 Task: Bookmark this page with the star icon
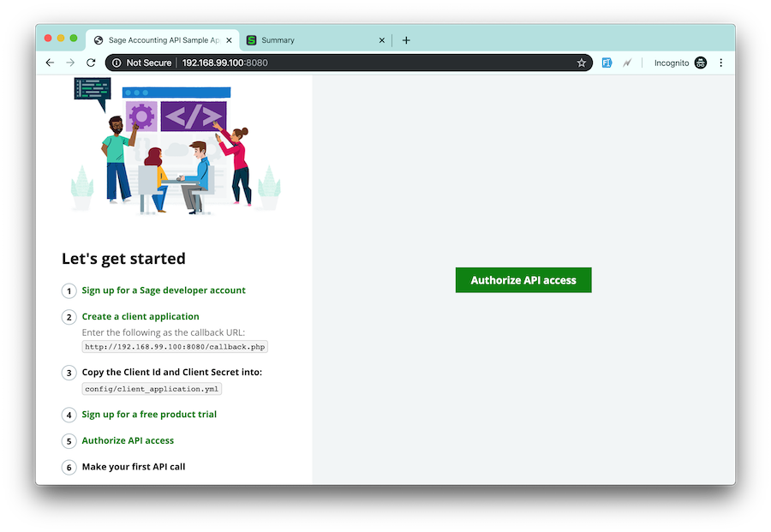tap(581, 63)
